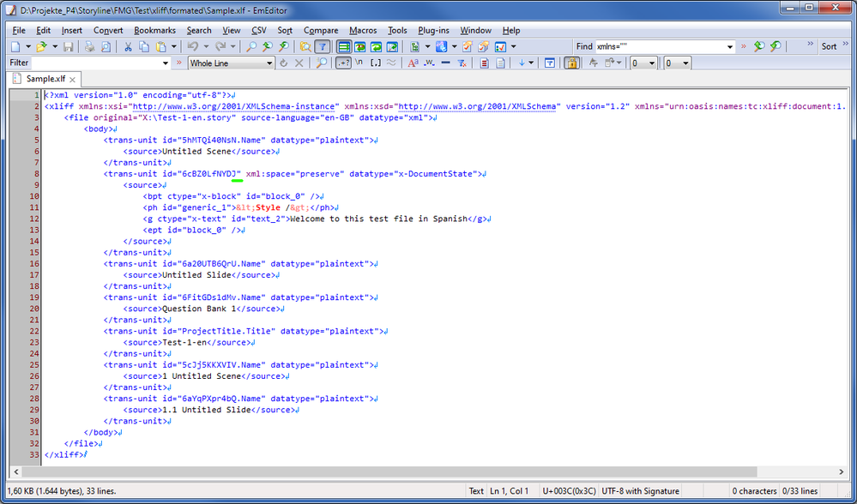The width and height of the screenshot is (857, 504).
Task: Switch to the Sample.xlf tab
Action: (x=40, y=79)
